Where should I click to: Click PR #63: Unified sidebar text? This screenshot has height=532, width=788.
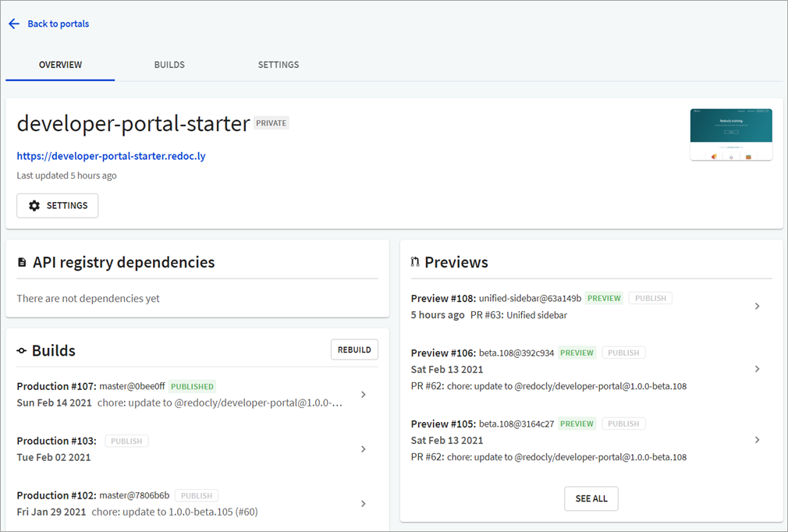coord(519,315)
